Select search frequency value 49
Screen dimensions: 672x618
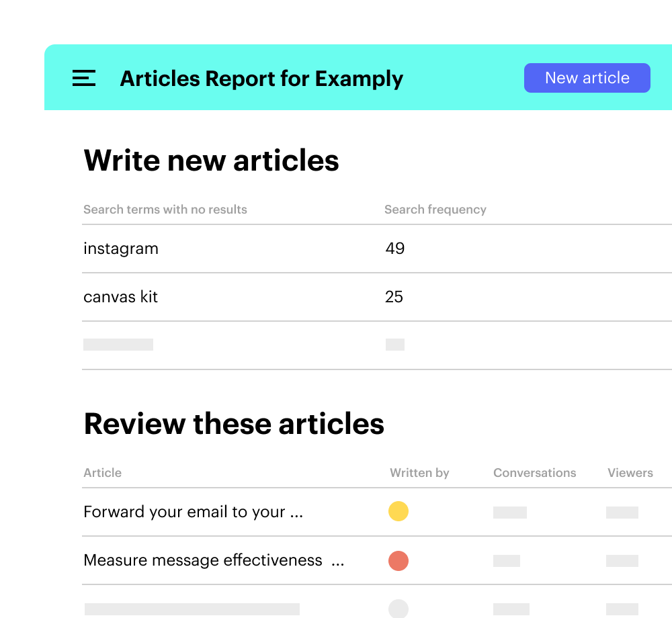tap(394, 249)
